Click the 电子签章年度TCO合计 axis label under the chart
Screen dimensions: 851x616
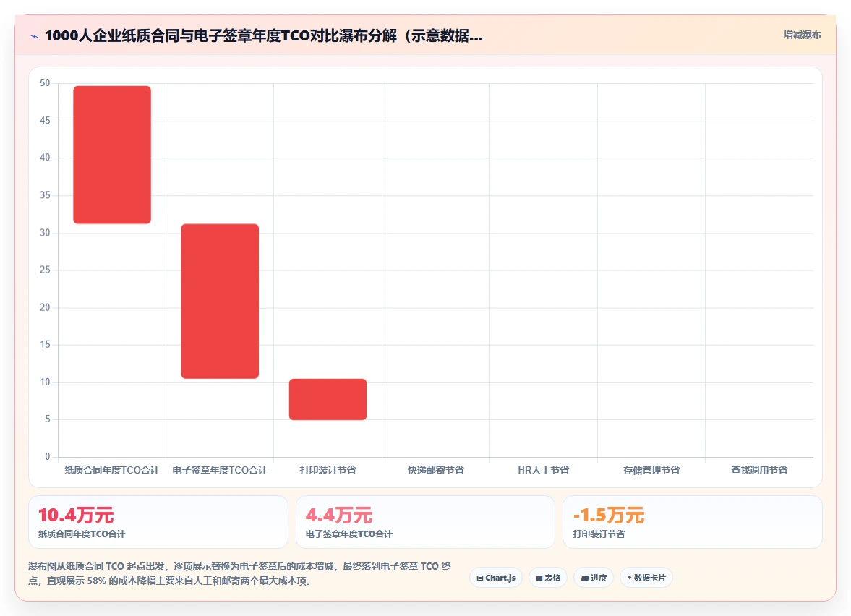click(220, 470)
